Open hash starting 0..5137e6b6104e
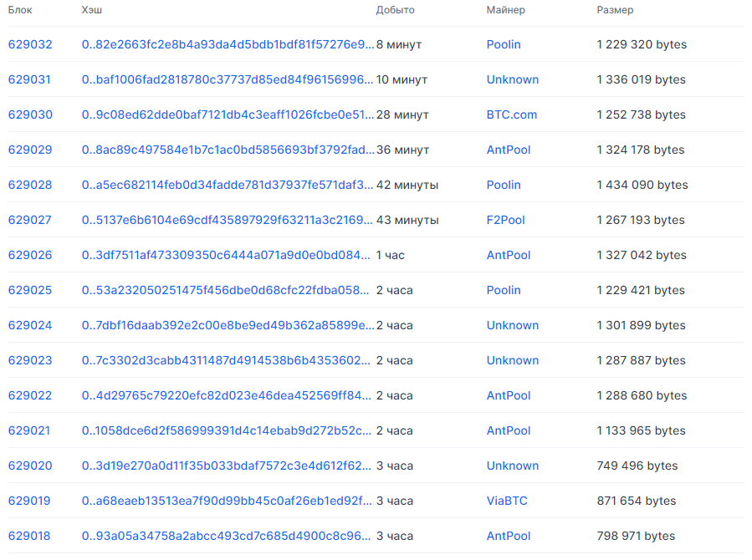 coord(228,220)
